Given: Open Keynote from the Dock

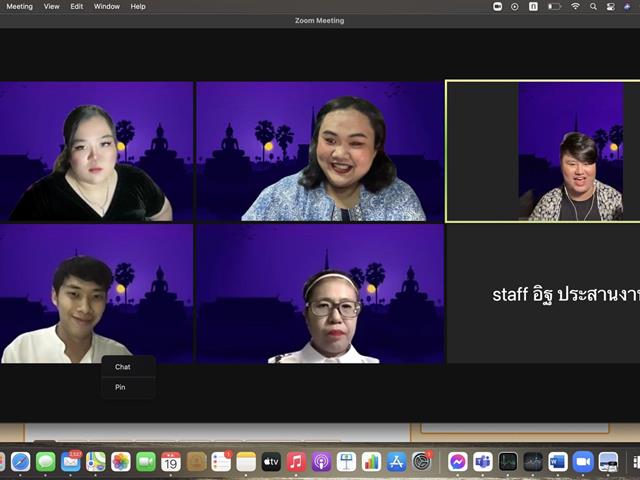Looking at the screenshot, I should point(346,462).
